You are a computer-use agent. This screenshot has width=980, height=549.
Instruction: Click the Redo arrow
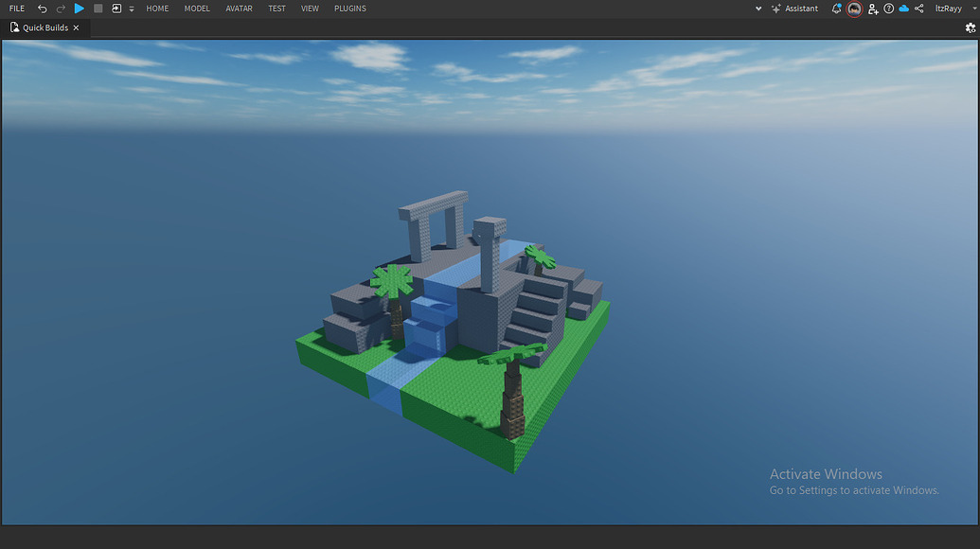point(61,9)
